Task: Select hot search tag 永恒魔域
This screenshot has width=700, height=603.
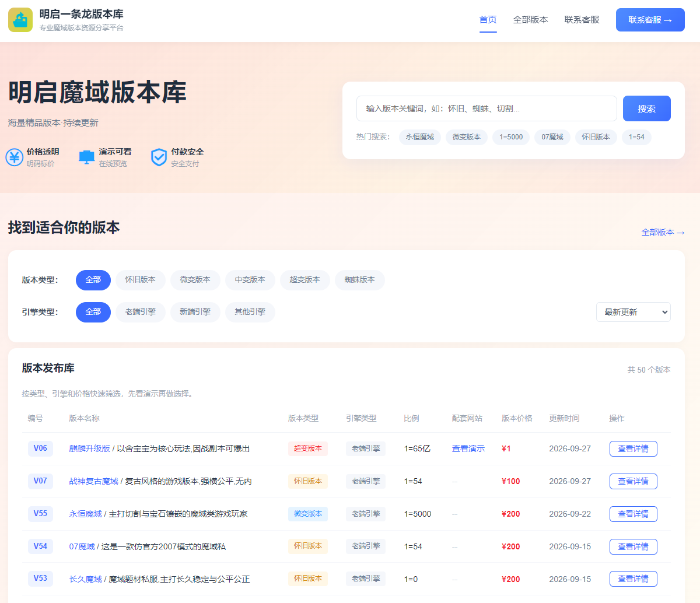Action: (420, 137)
